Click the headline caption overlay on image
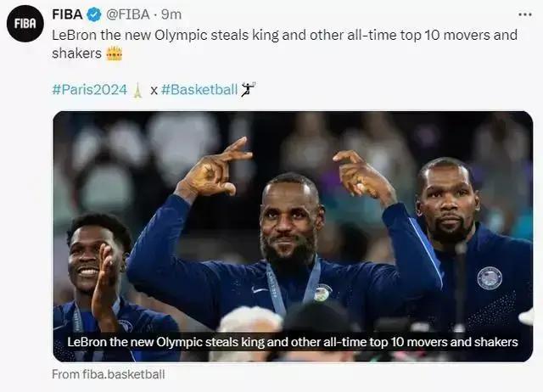 pos(292,342)
